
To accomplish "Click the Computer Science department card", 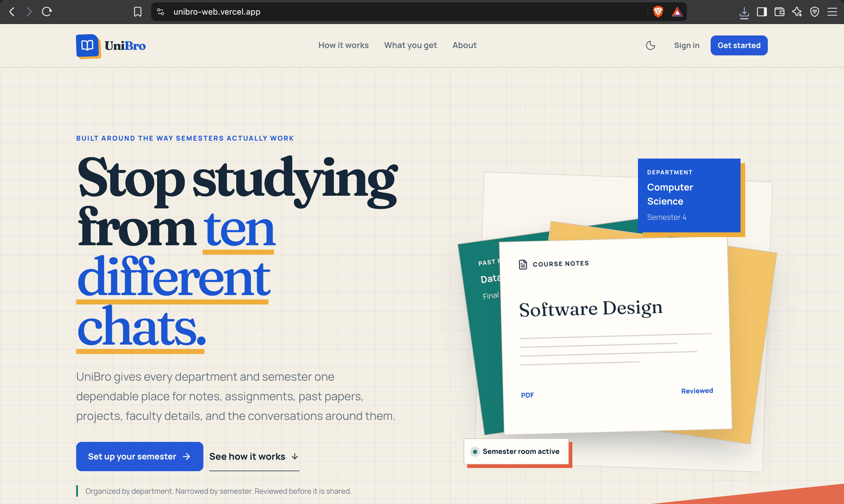I will coord(689,195).
